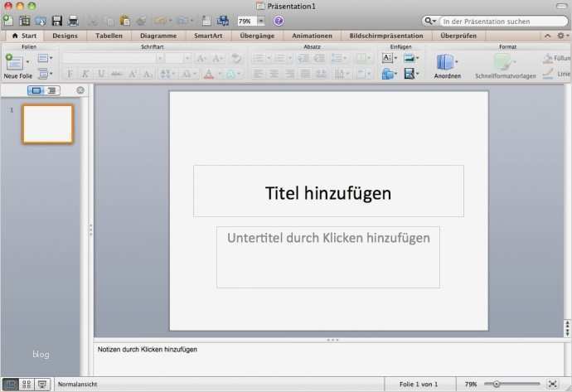572x392 pixels.
Task: Open the search options magnifier dropdown
Action: click(430, 22)
